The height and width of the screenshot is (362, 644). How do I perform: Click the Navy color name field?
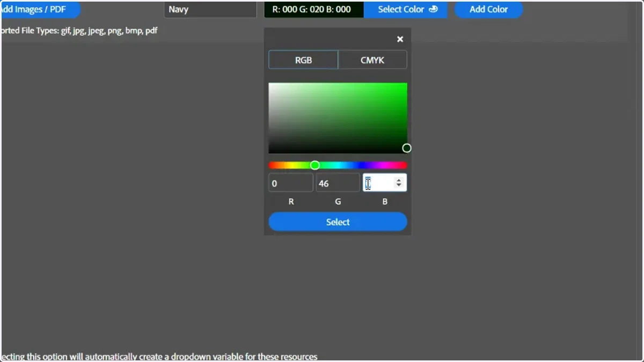tap(210, 9)
